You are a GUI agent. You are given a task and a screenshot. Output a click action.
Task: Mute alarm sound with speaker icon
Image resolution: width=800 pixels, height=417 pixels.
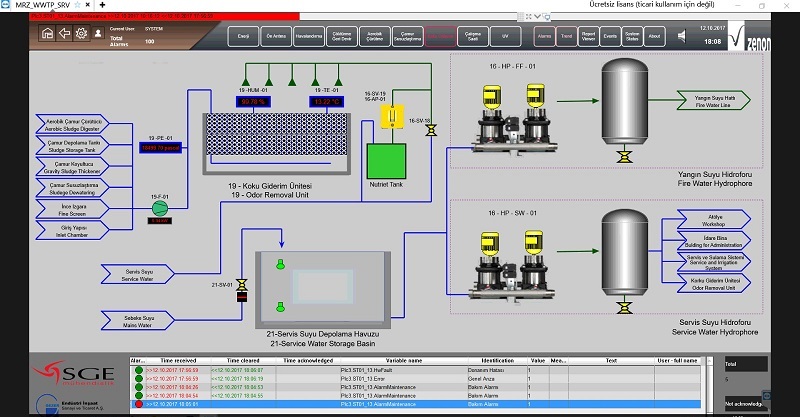click(682, 36)
